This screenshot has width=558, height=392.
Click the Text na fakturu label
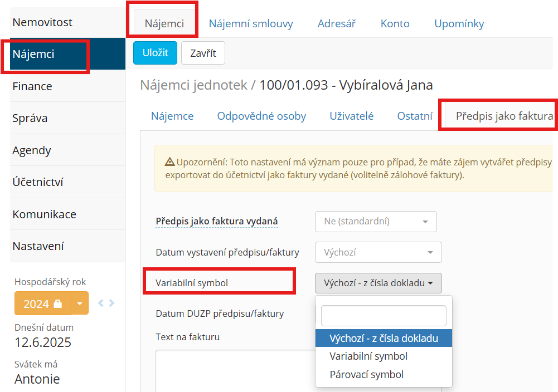click(x=187, y=337)
